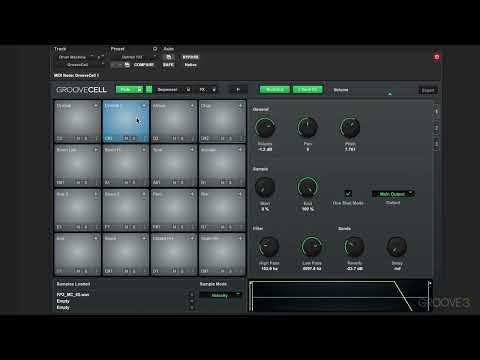Click the plus icon on the D#1 pad
480x360 pixels.
[240, 238]
